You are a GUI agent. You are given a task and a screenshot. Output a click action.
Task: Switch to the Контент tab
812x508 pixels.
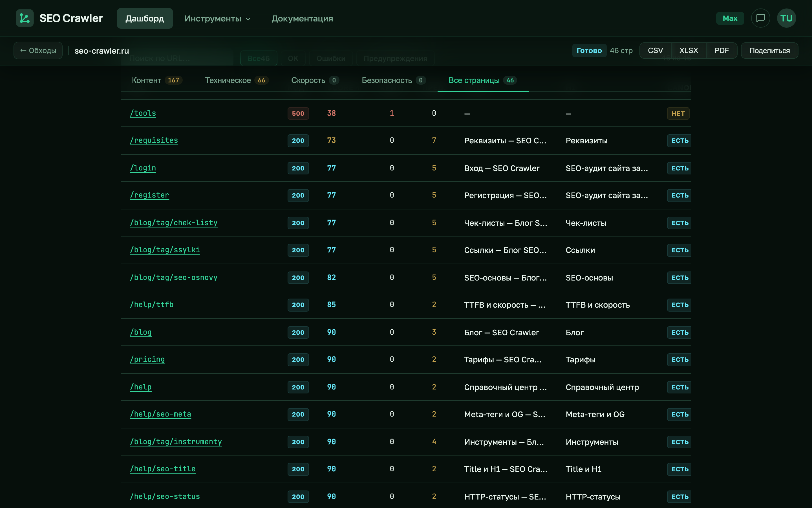[157, 80]
